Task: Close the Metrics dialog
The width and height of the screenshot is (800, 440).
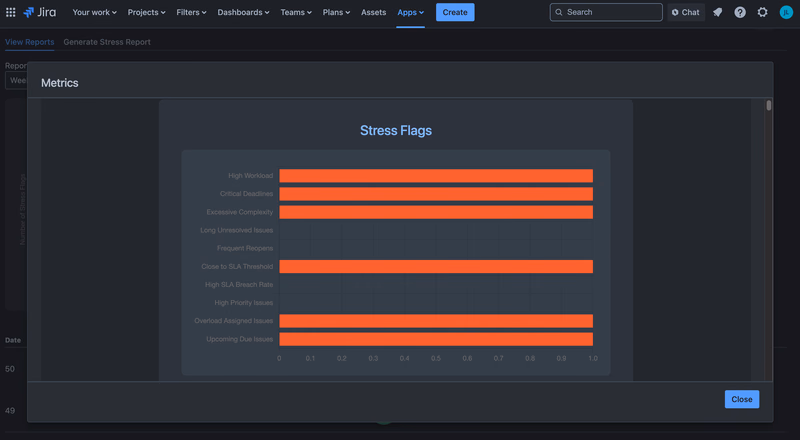Action: 742,399
